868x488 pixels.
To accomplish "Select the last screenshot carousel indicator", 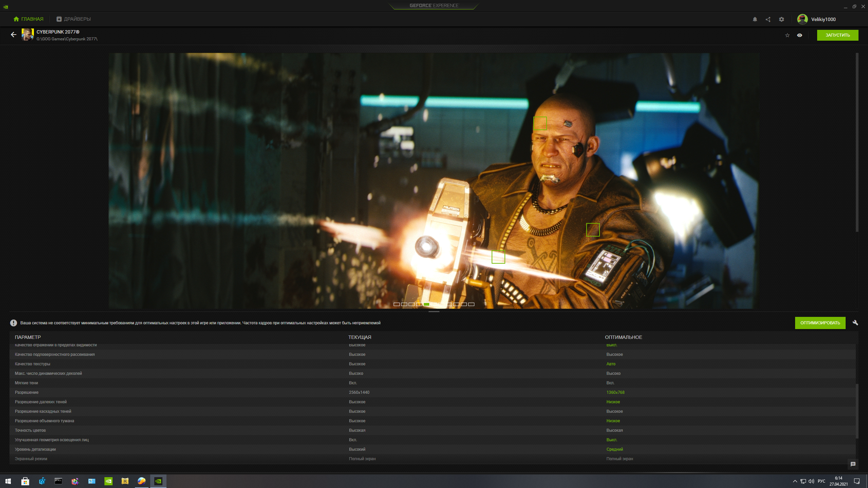I will (x=471, y=304).
